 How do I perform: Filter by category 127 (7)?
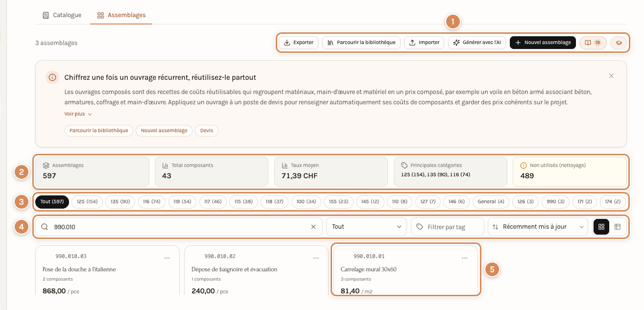pyautogui.click(x=429, y=202)
